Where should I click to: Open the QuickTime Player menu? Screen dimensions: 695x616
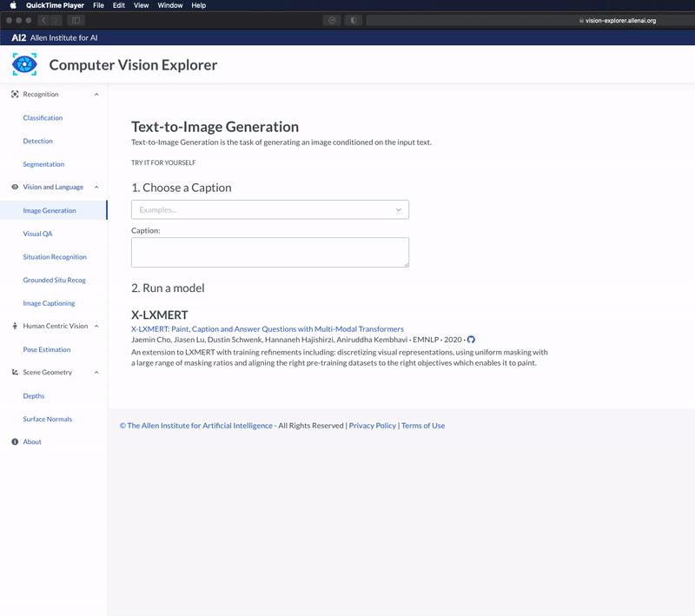click(55, 5)
